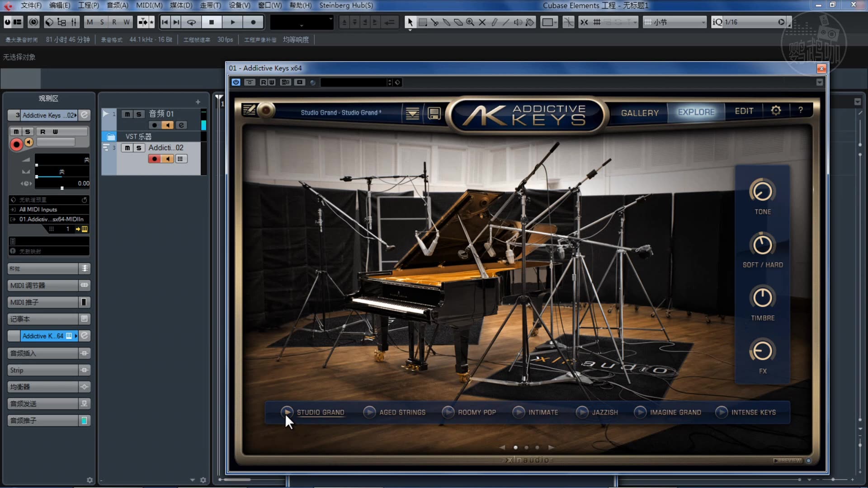Toggle the Cycle loop button
868x488 pixels.
coord(191,22)
